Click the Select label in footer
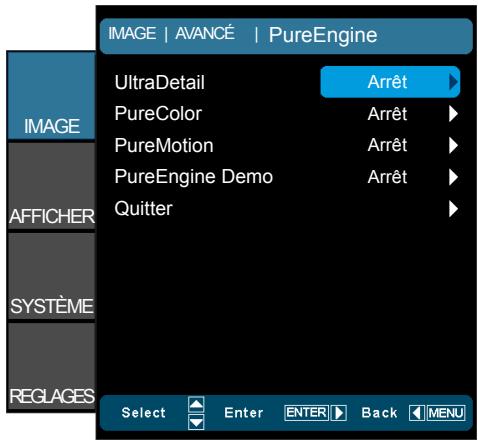 [144, 413]
